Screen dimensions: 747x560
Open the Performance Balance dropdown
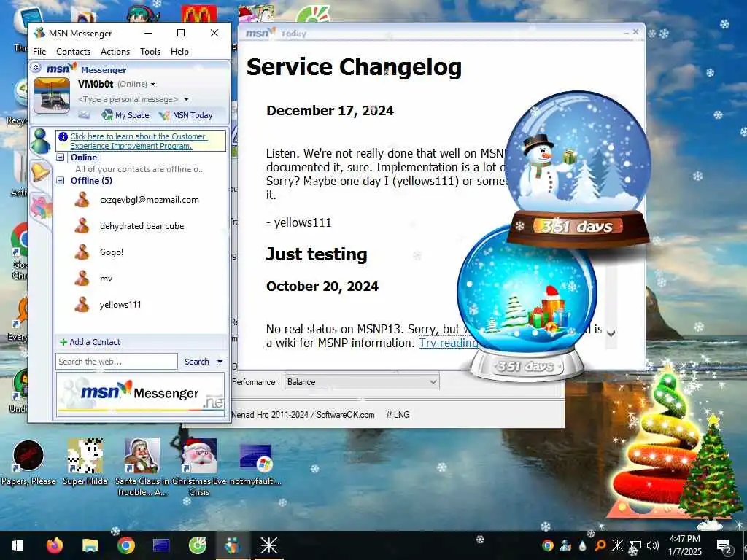362,382
